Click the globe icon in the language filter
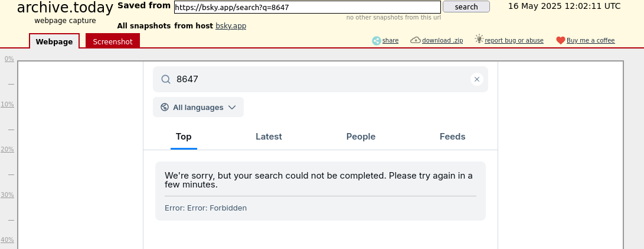Image resolution: width=644 pixels, height=249 pixels. point(165,107)
